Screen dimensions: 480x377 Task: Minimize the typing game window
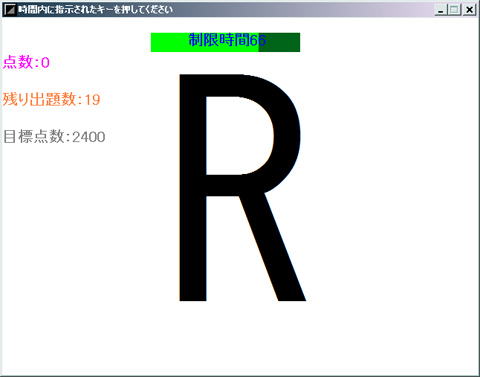pos(441,10)
